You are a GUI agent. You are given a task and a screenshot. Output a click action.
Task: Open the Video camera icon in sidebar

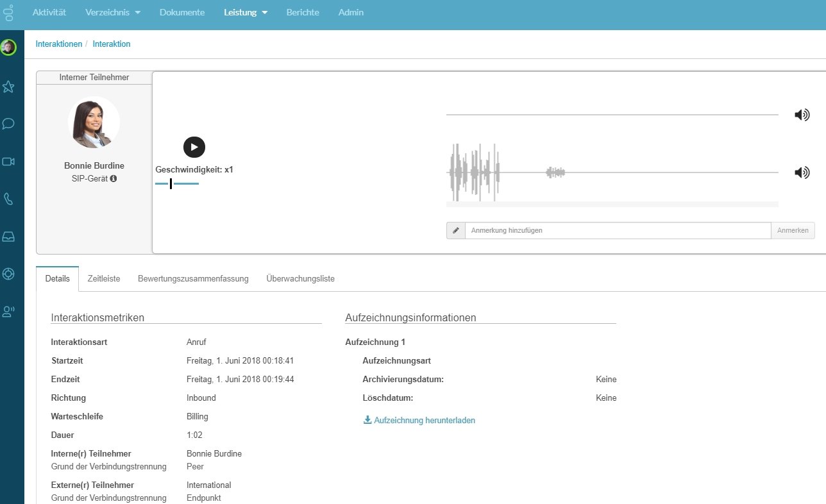click(x=8, y=162)
